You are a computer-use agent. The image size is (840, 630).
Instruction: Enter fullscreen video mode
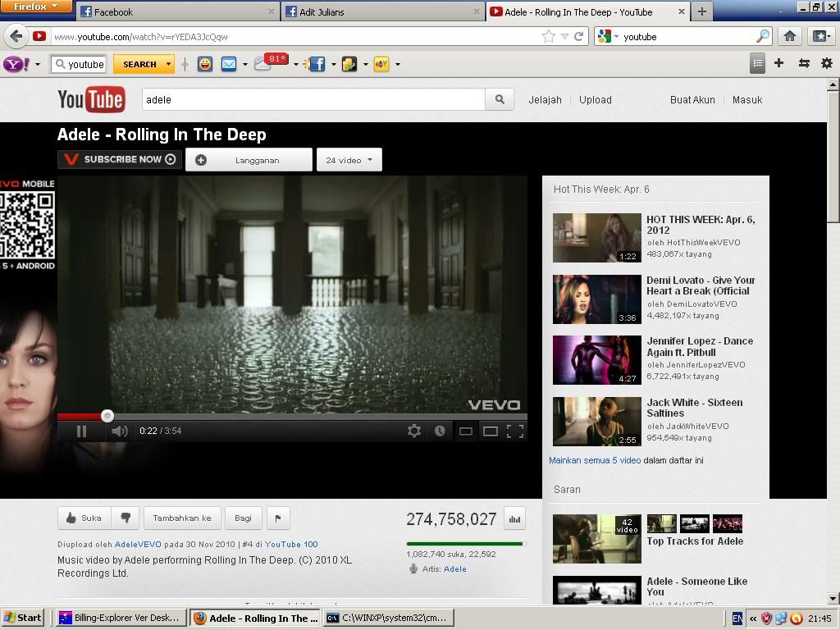point(515,431)
